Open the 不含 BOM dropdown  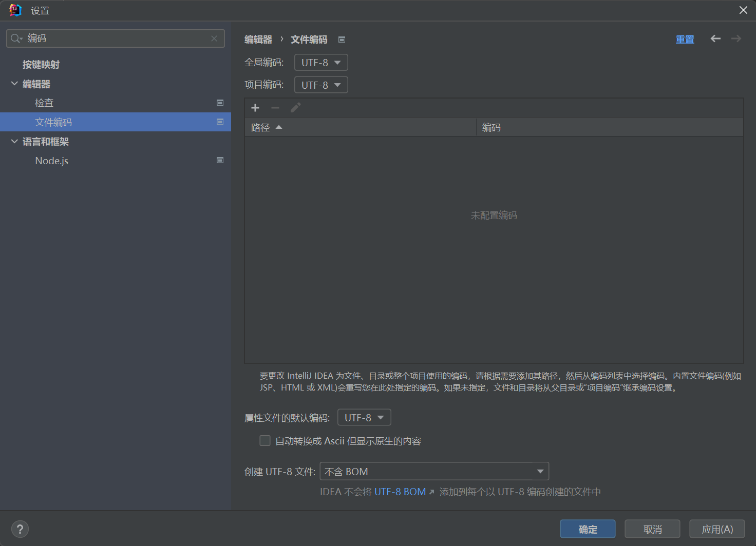tap(434, 472)
